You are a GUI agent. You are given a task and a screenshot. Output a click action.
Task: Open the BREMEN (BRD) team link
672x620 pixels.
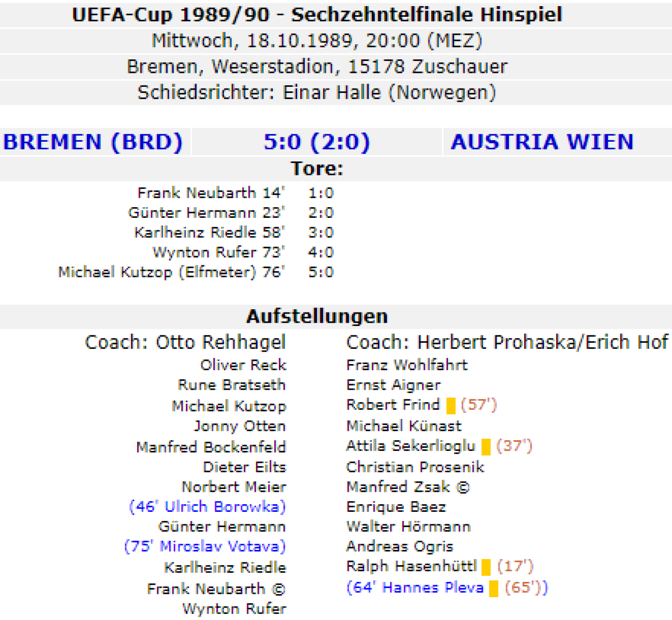(x=93, y=142)
